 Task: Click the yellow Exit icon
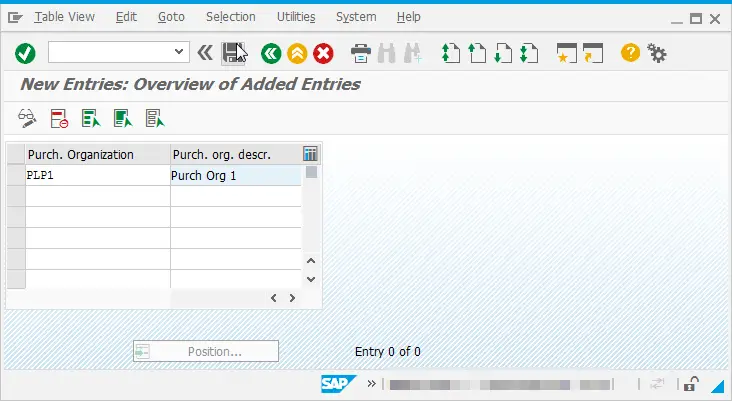[297, 53]
